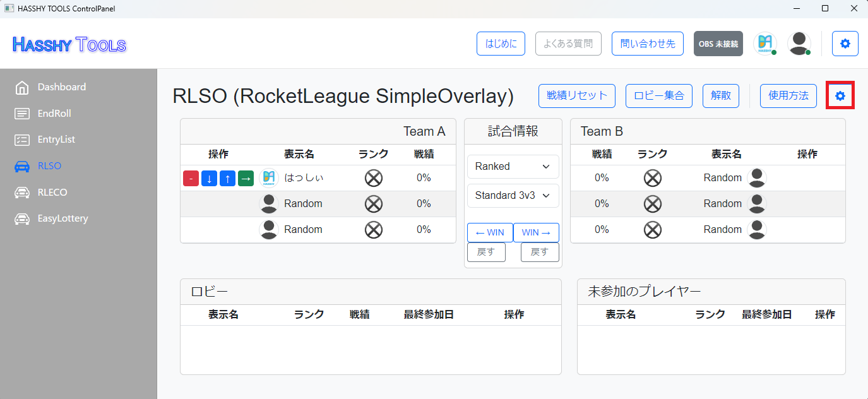Image resolution: width=868 pixels, height=399 pixels.
Task: Select RLSO in sidebar
Action: [49, 166]
